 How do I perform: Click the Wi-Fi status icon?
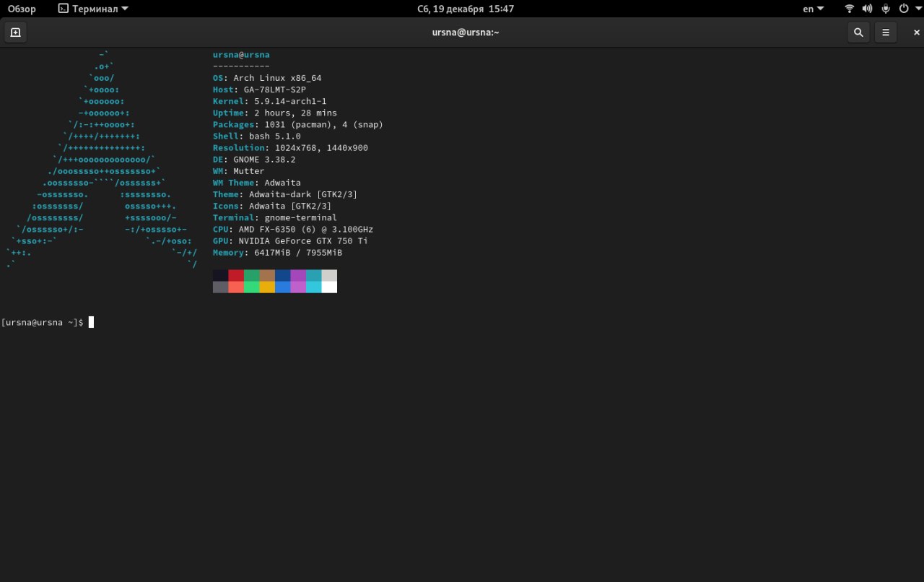tap(850, 9)
